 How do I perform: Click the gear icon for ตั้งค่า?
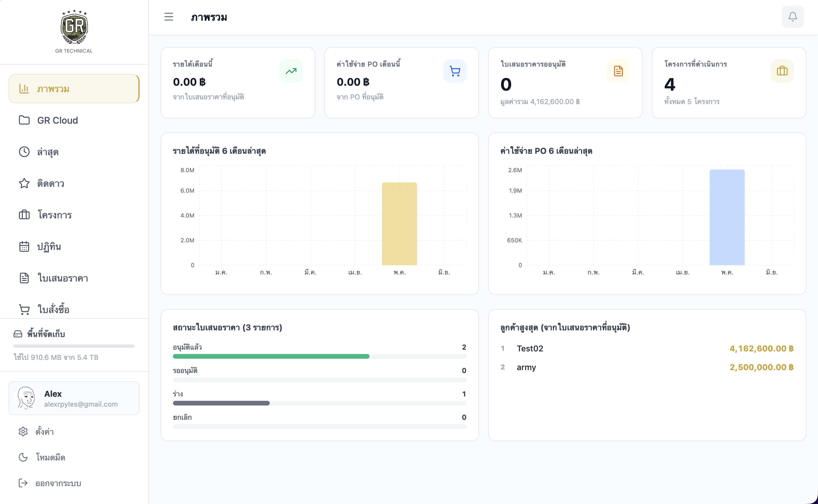(x=23, y=431)
